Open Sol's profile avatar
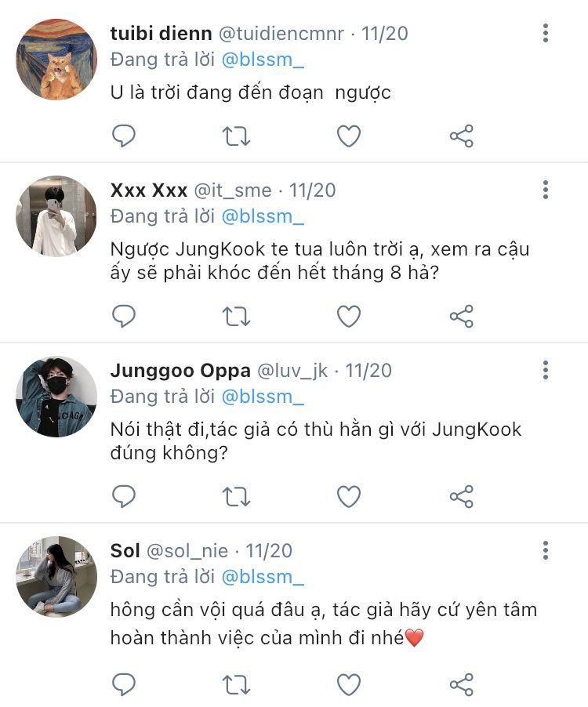Viewport: 588px width, 707px height. coord(56,577)
